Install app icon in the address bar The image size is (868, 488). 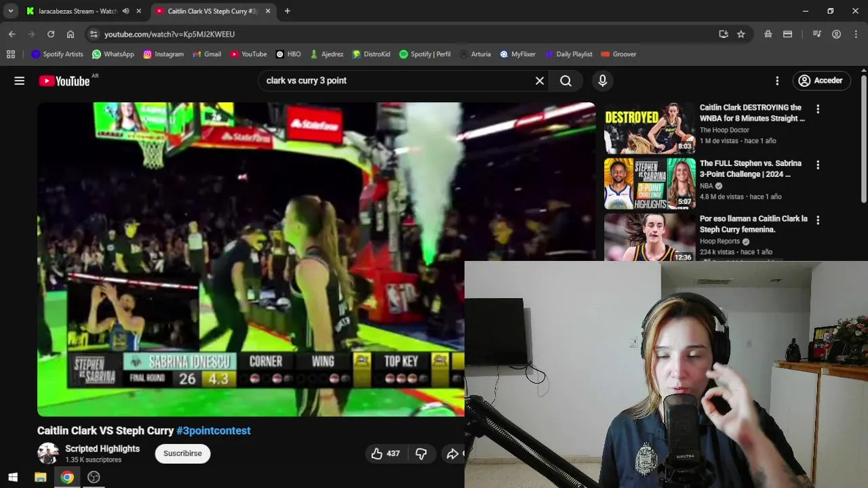[724, 34]
